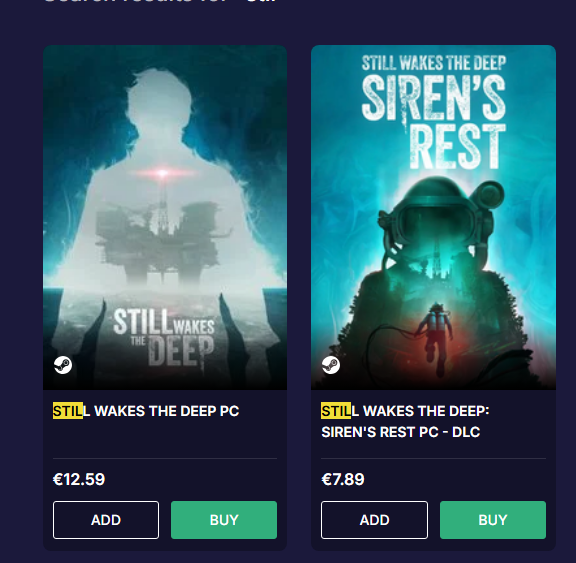Click the red beacon light on the rig artwork
The height and width of the screenshot is (563, 576).
[162, 173]
